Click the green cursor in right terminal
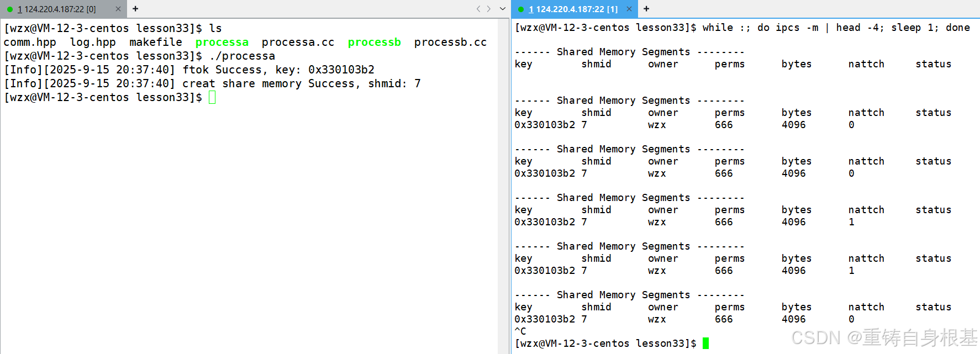Viewport: 980px width, 354px height. point(705,344)
